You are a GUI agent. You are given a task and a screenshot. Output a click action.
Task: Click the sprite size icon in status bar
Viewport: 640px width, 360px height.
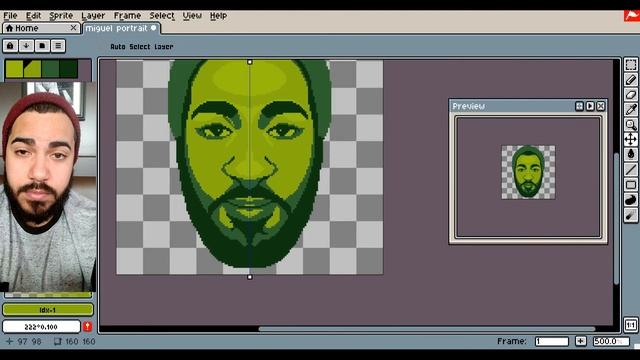58,341
